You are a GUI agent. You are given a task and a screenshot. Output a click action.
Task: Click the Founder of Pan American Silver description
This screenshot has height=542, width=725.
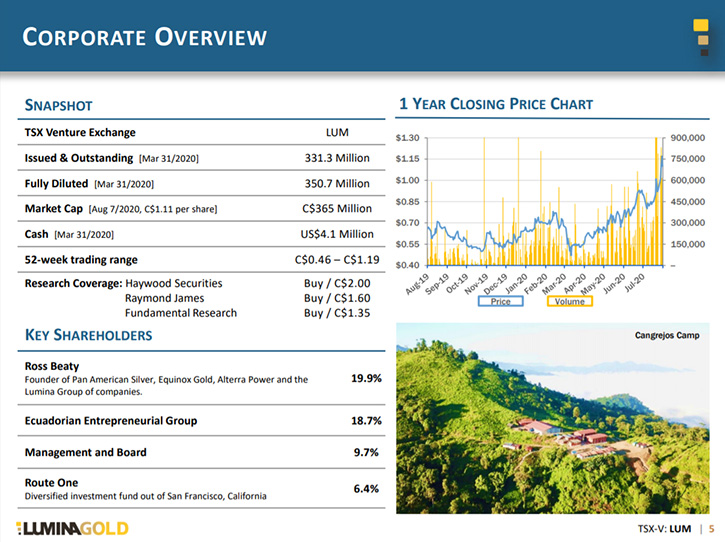[x=166, y=386]
